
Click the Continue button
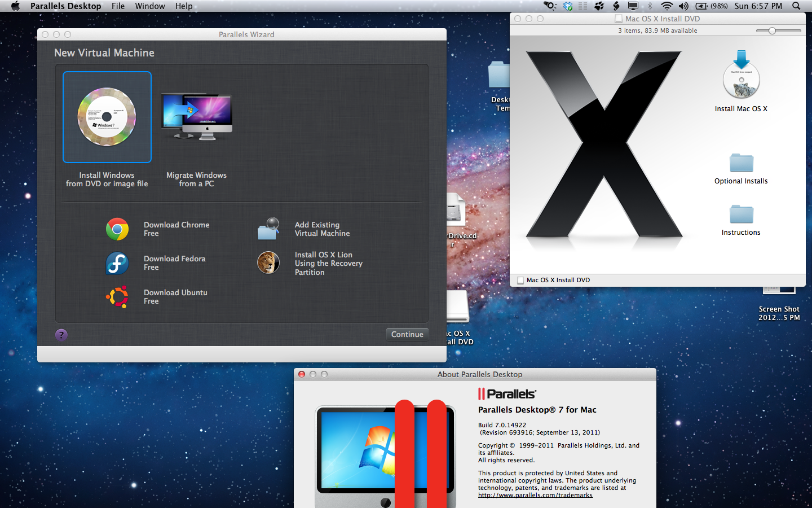pos(407,334)
